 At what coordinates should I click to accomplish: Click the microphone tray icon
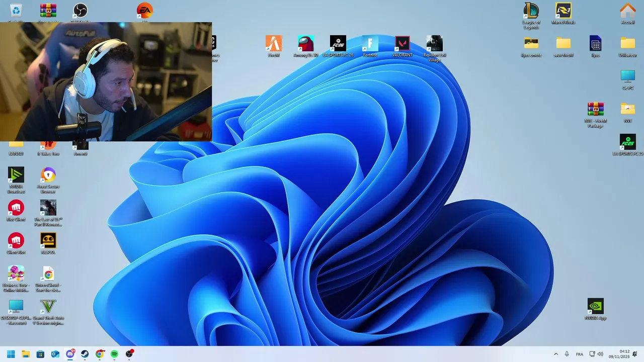[x=567, y=354]
